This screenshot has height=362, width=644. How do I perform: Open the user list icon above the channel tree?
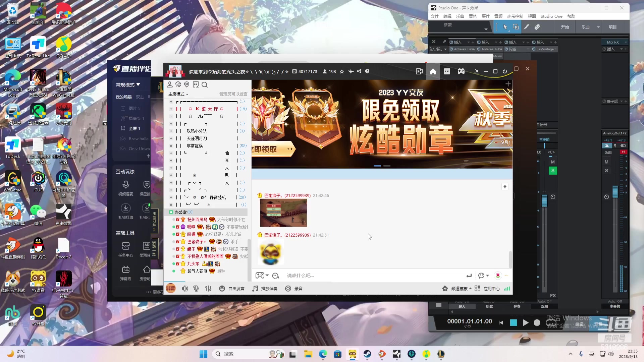point(170,84)
